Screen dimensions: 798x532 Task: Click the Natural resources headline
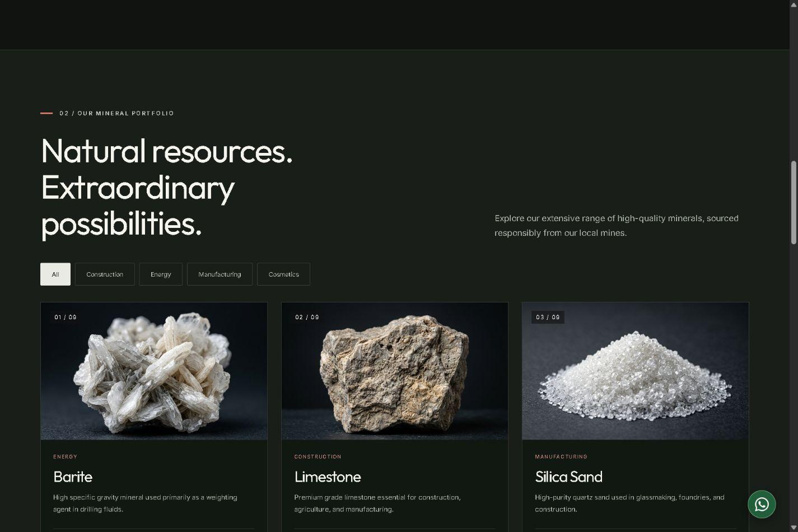point(167,187)
